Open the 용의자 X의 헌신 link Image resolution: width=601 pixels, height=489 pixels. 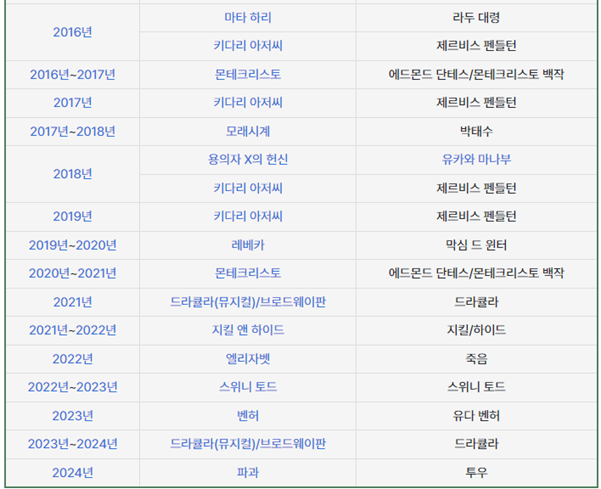click(x=248, y=159)
